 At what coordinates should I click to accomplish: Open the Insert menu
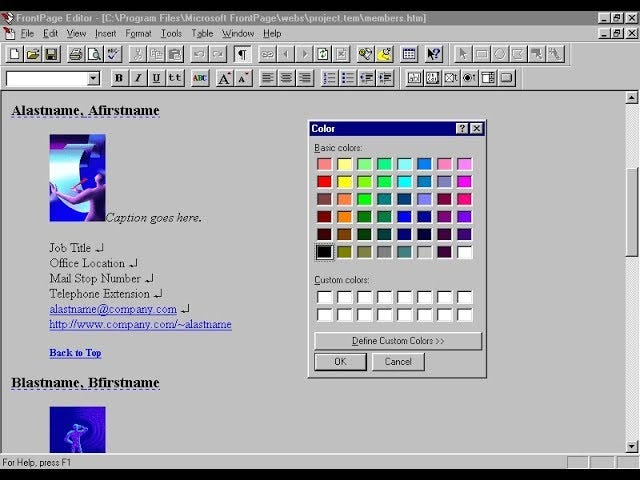point(105,33)
